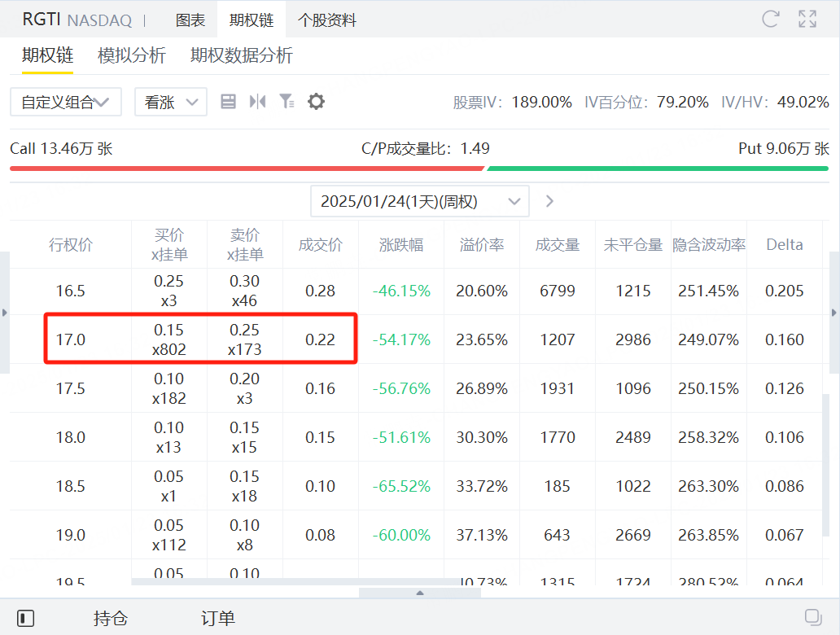Click the -65.52% change value
This screenshot has height=635, width=840.
pos(401,486)
